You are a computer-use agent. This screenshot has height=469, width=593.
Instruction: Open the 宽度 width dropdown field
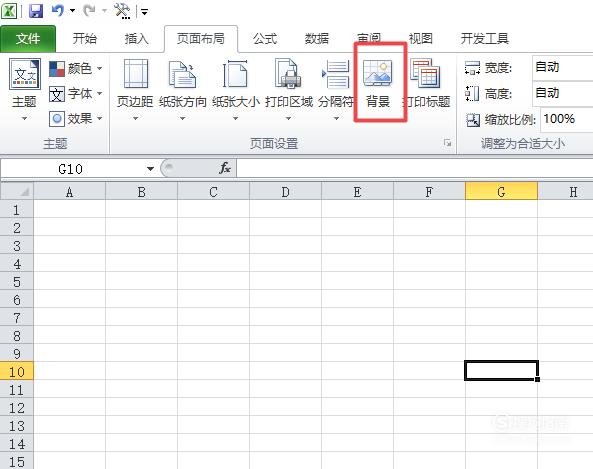562,67
